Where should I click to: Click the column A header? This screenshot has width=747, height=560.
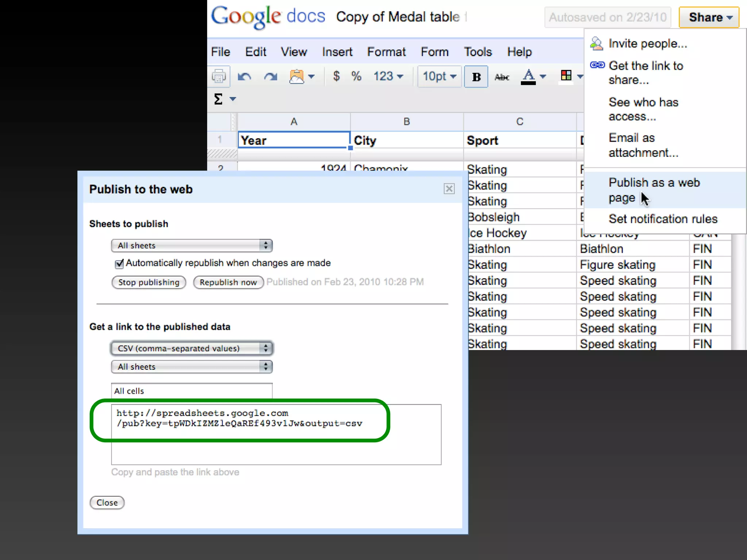click(294, 122)
